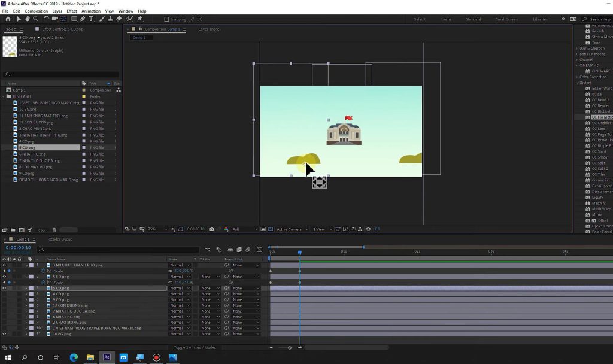Choose the Pen tool
Image resolution: width=613 pixels, height=364 pixels.
[81, 19]
